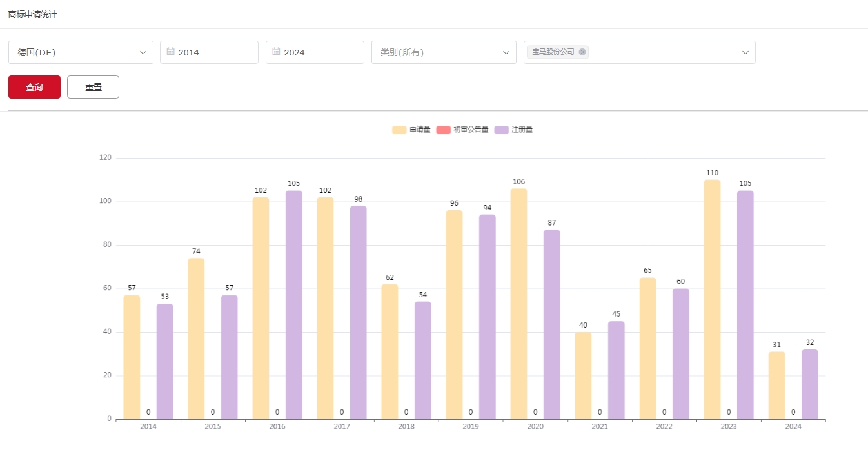Viewport: 868px width, 450px height.
Task: Toggle 初审公告量 legend series visibility
Action: click(462, 130)
